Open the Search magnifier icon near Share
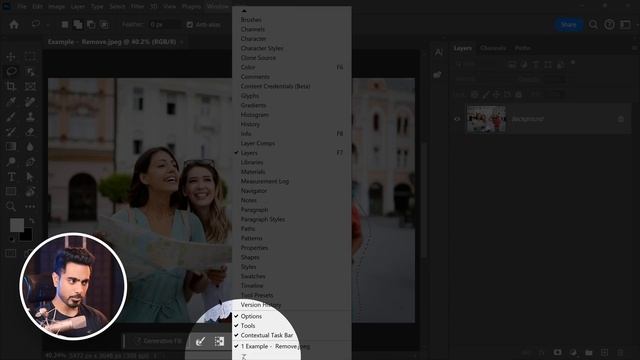Image resolution: width=640 pixels, height=360 pixels. (593, 25)
